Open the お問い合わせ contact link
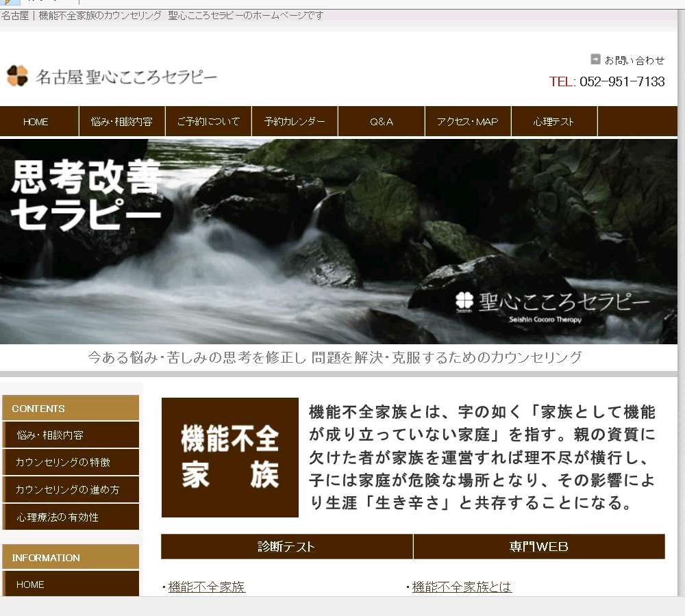Viewport: 685px width, 616px height. (x=634, y=60)
